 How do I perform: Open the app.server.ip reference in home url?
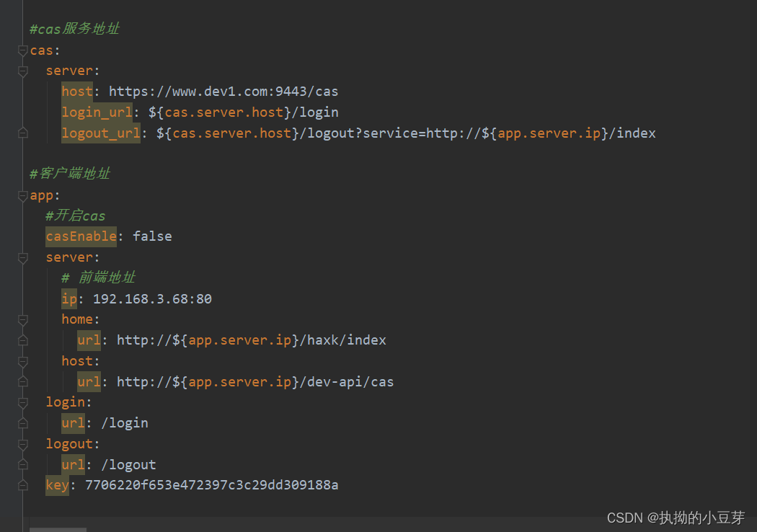pos(239,340)
